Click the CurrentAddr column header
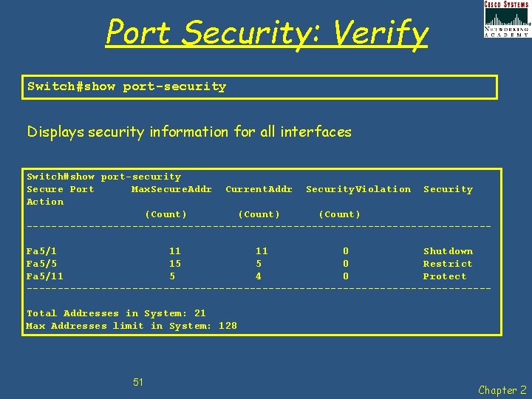The height and width of the screenshot is (399, 532). pos(259,189)
